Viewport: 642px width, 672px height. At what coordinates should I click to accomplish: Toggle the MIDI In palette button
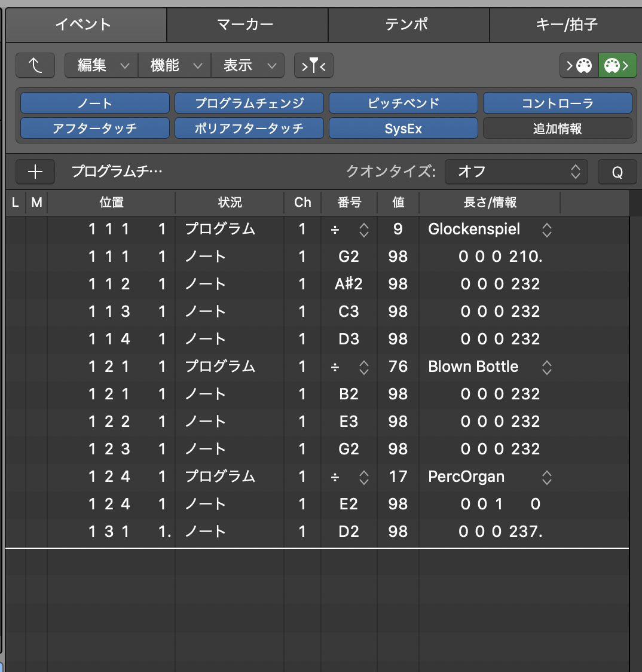[579, 66]
